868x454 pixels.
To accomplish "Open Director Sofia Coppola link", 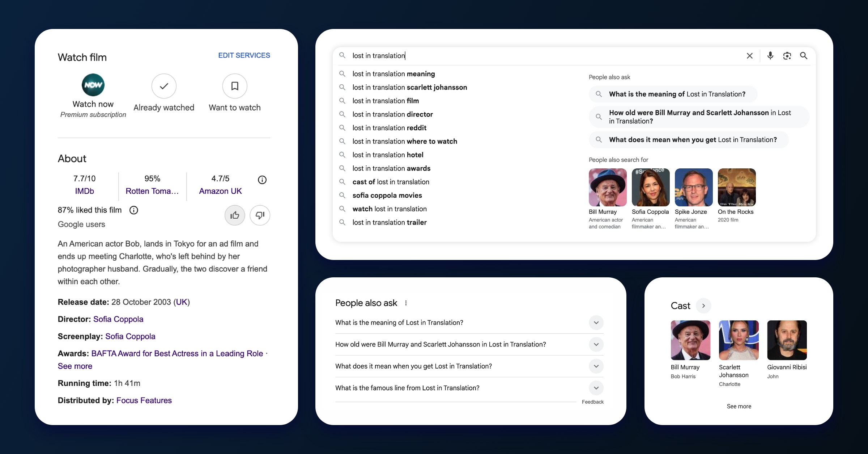I will point(118,319).
